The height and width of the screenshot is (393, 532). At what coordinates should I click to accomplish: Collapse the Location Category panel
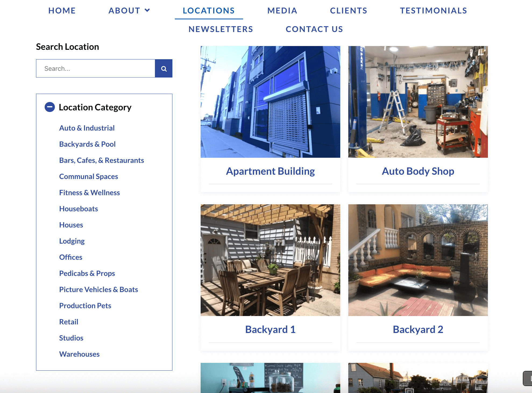coord(50,107)
